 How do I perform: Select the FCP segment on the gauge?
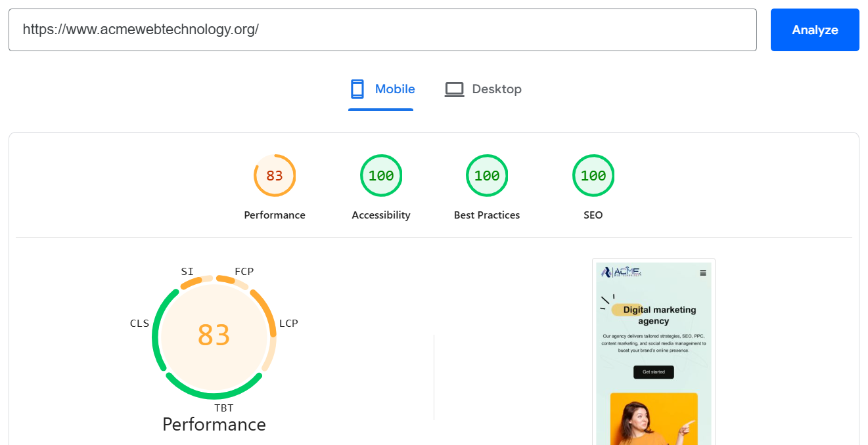(x=243, y=271)
